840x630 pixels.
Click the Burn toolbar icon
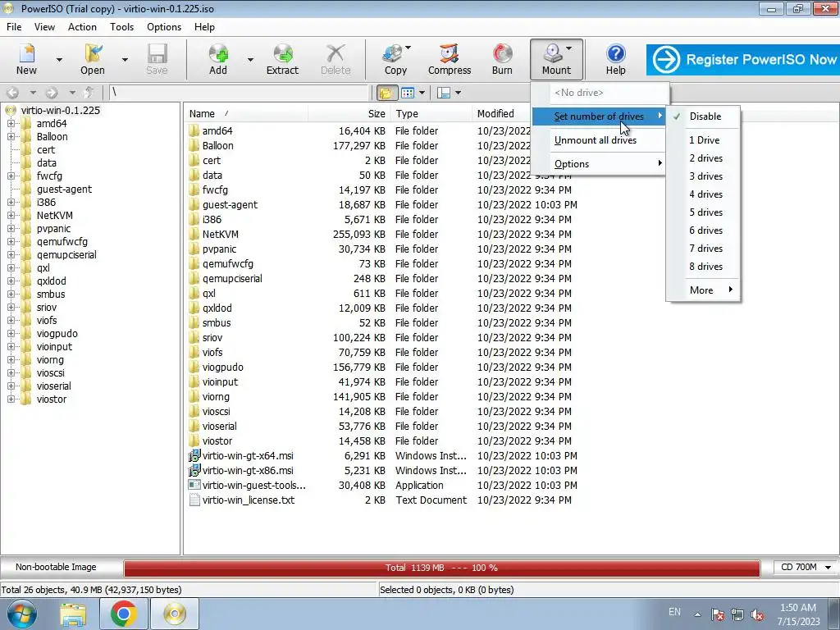(x=502, y=59)
